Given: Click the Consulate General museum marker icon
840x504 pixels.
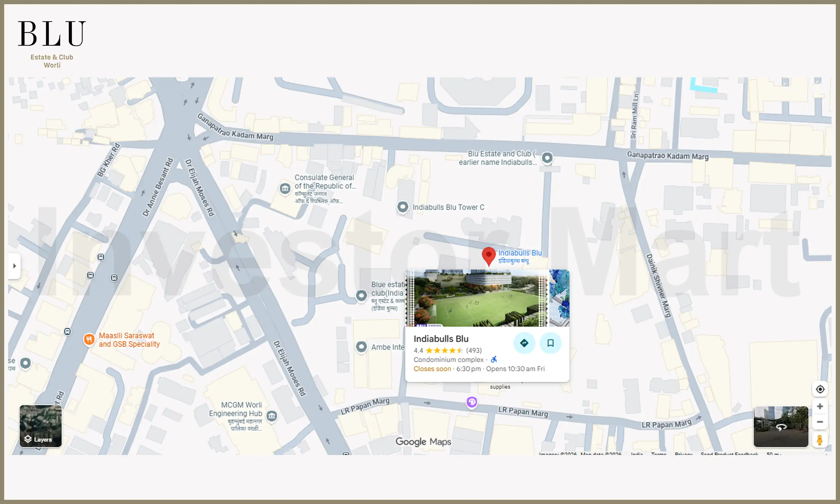Looking at the screenshot, I should pos(285,188).
